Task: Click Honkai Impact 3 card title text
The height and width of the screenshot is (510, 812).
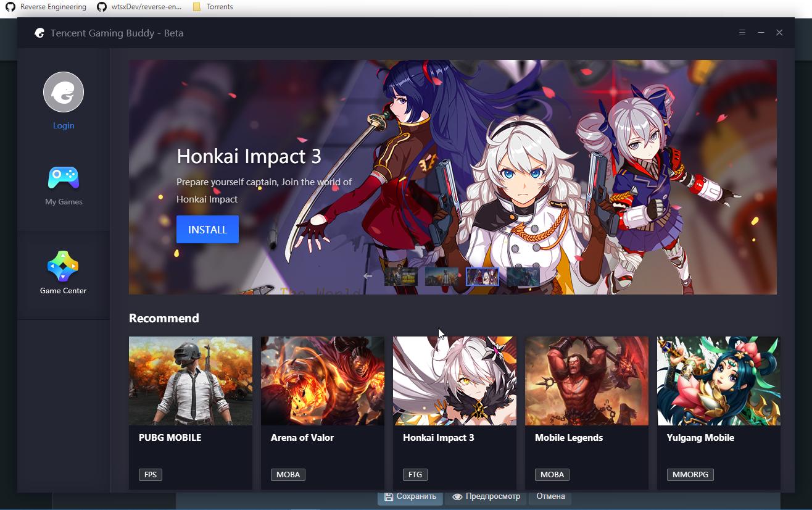Action: [439, 438]
